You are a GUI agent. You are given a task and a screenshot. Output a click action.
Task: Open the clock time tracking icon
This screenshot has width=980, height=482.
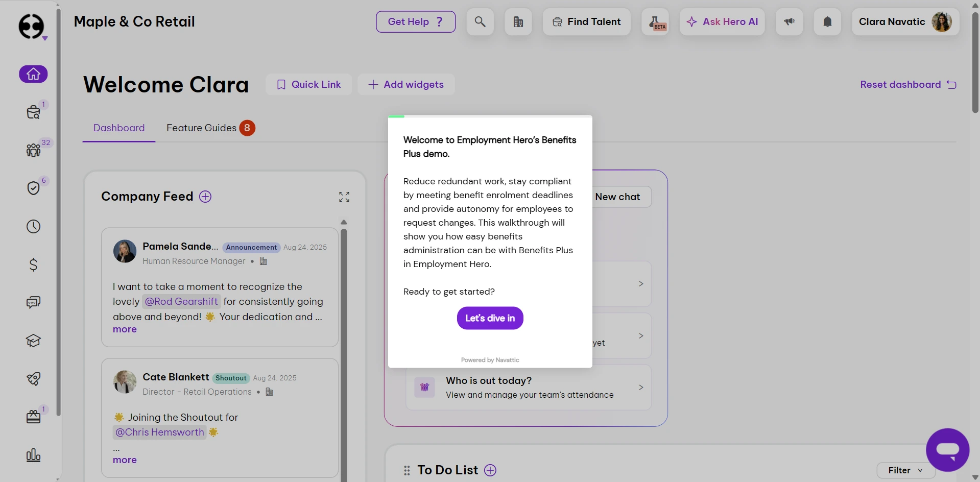(x=33, y=226)
